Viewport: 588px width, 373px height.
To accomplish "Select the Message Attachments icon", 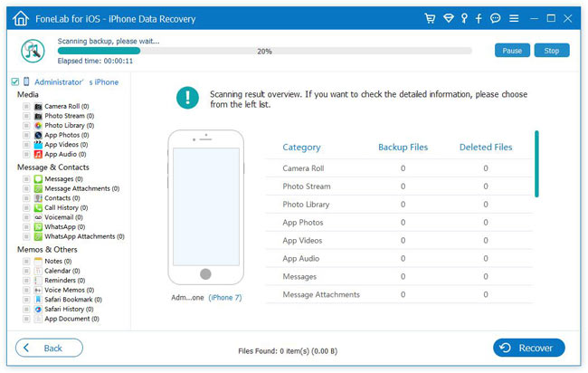I will [38, 188].
